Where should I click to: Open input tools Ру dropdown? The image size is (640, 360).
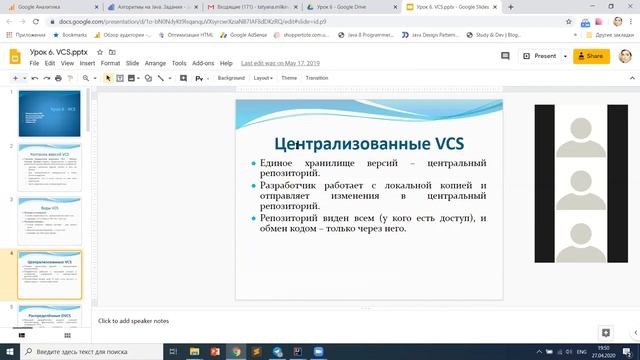coord(202,78)
